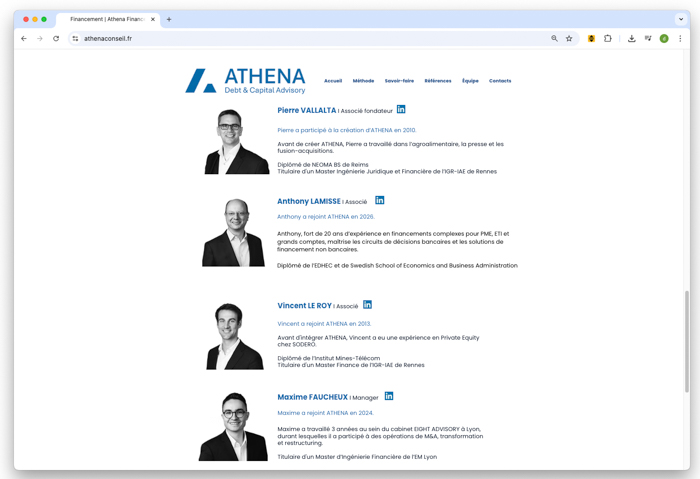Open the Références navigation link

pos(438,81)
